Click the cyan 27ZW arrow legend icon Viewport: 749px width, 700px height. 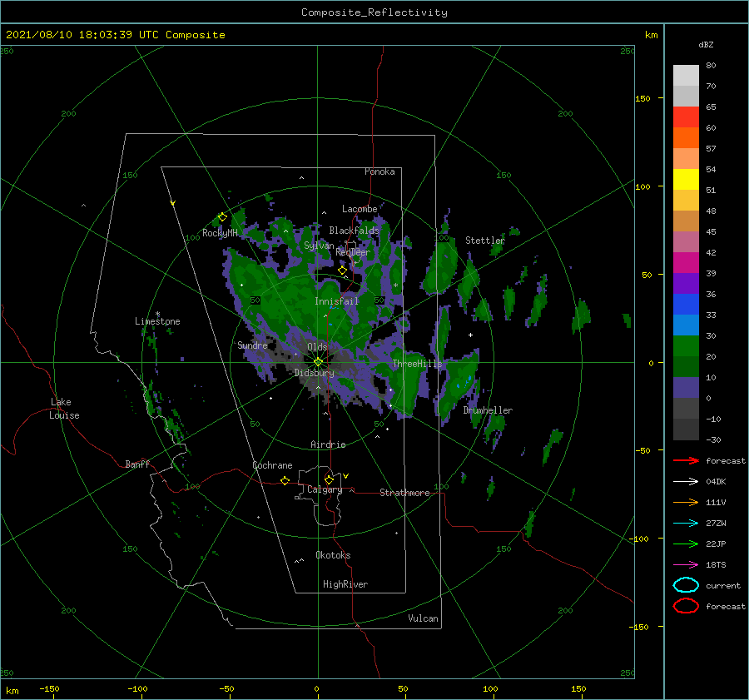tap(686, 524)
